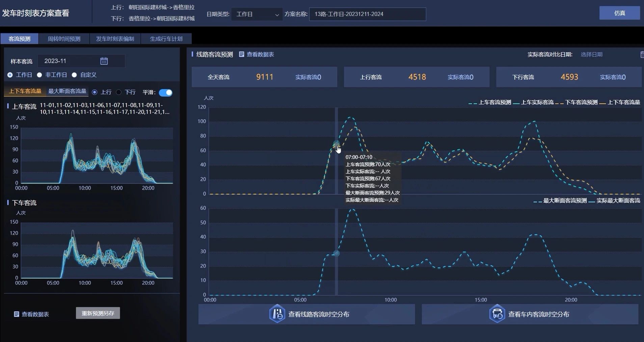Open the 发车时刻表编制 tab
The width and height of the screenshot is (644, 342).
click(x=115, y=39)
